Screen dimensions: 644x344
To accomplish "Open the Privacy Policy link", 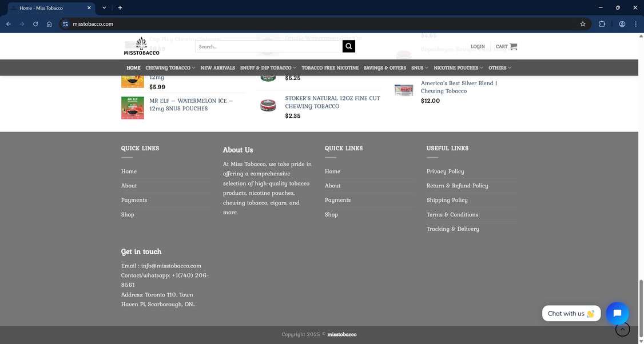I will [445, 171].
